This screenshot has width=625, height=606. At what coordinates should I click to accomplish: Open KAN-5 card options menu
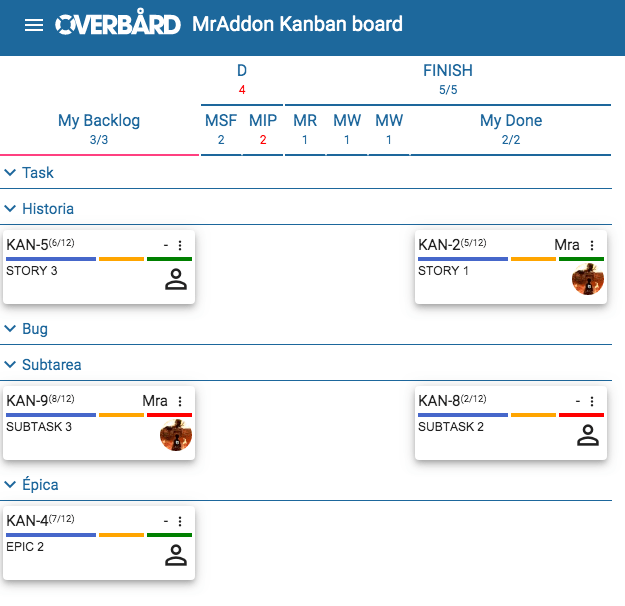coord(180,245)
